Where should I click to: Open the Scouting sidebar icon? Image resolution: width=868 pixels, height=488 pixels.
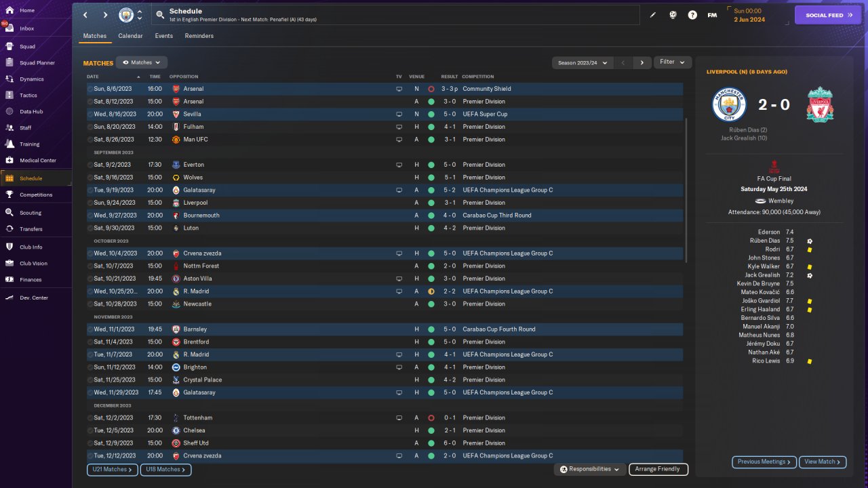[9, 212]
